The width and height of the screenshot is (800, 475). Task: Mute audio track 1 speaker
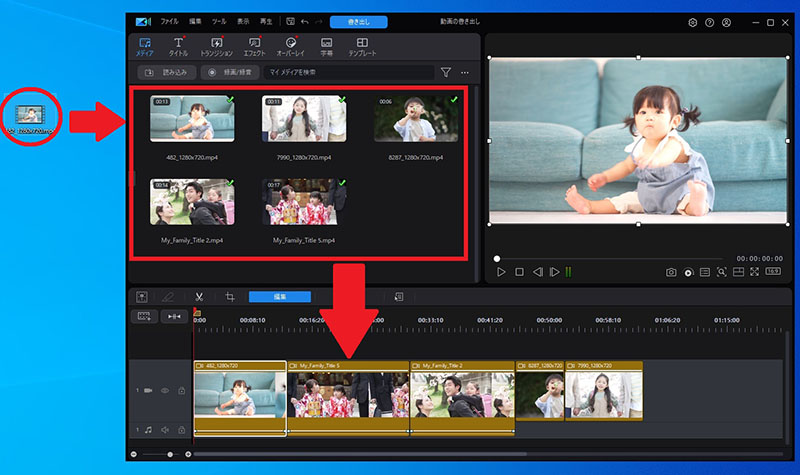(x=165, y=430)
